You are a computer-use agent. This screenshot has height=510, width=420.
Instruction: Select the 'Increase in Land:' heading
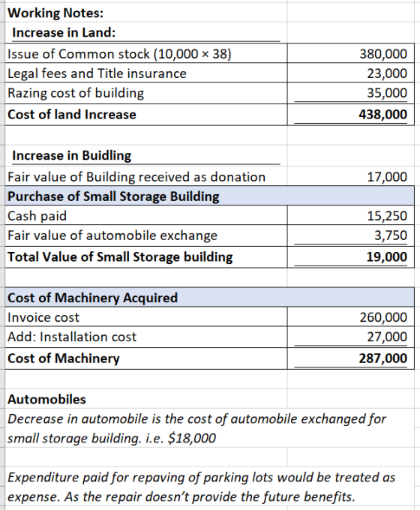[64, 32]
